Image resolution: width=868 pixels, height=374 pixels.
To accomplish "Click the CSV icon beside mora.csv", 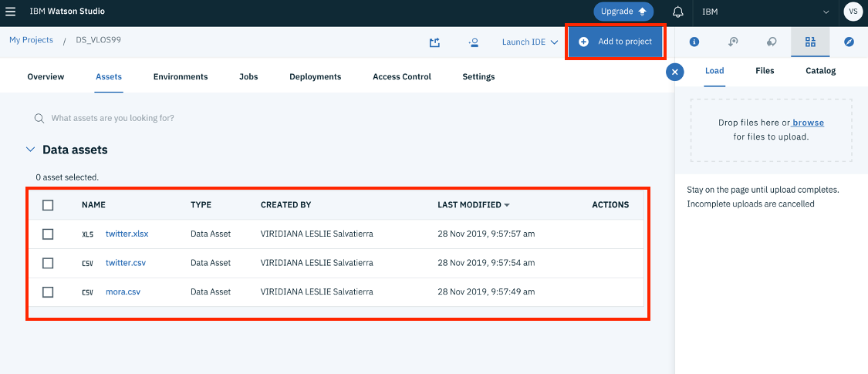I will tap(87, 291).
